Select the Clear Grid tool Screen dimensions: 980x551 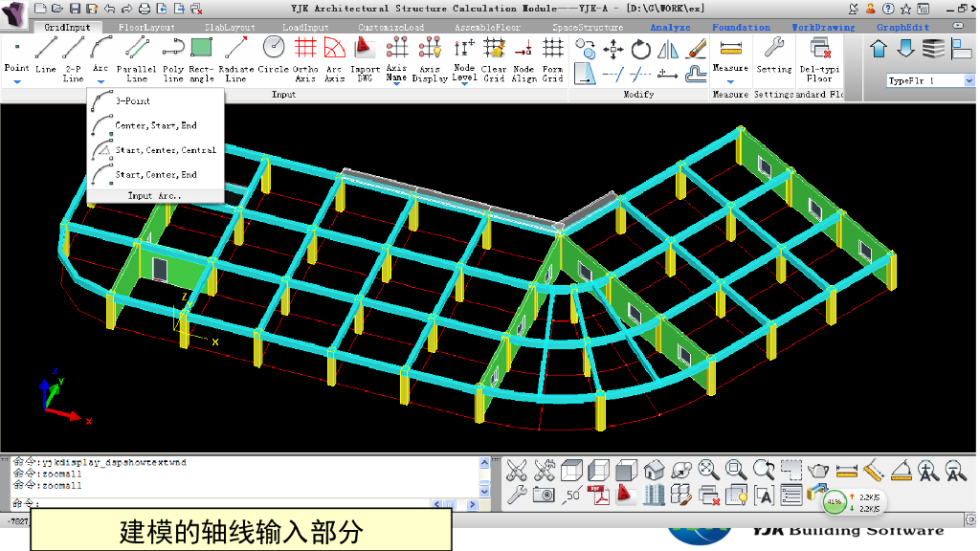(x=494, y=56)
